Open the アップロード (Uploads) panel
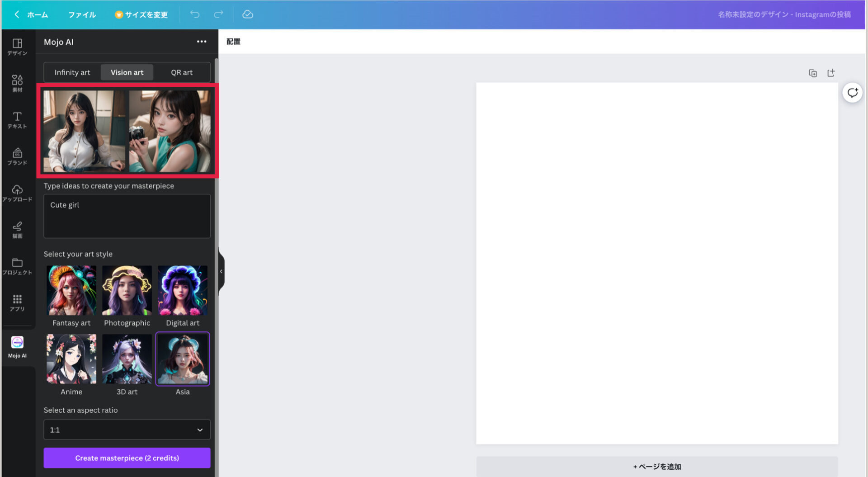 (x=17, y=193)
